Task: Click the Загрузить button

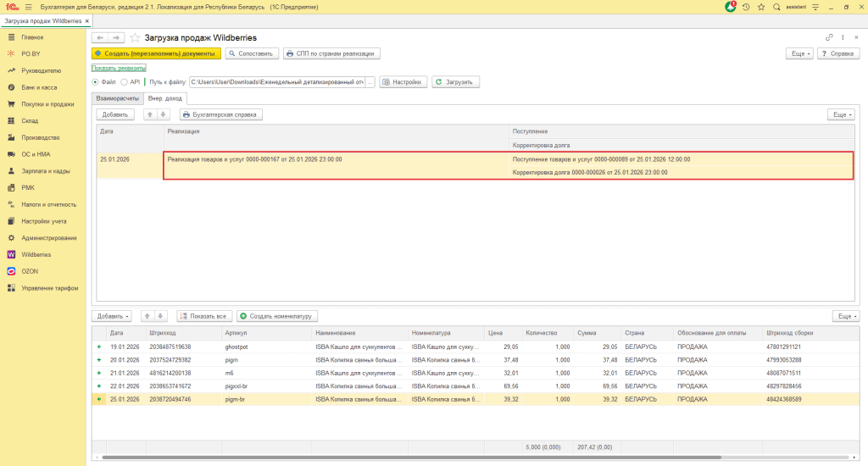Action: [x=455, y=82]
